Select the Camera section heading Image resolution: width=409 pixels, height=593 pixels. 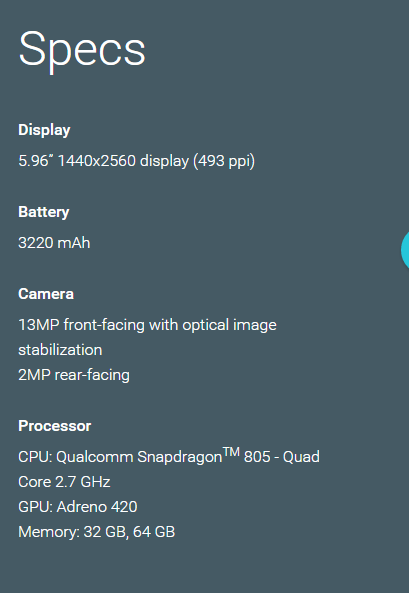(46, 294)
